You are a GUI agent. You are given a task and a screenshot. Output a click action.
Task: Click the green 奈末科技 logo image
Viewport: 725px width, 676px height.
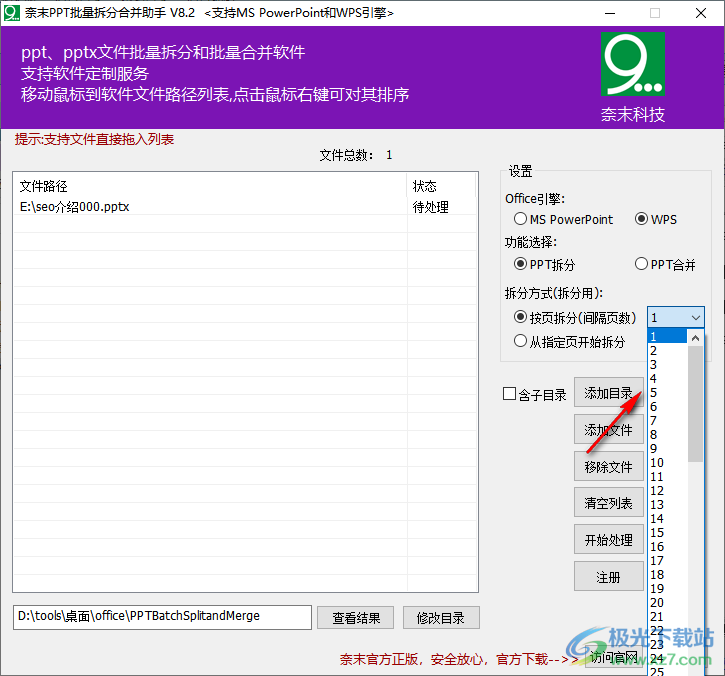tap(633, 64)
